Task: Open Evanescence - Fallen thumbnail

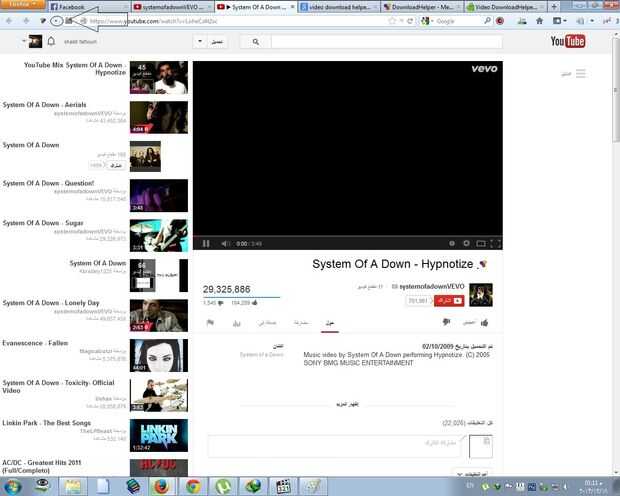Action: pyautogui.click(x=159, y=355)
